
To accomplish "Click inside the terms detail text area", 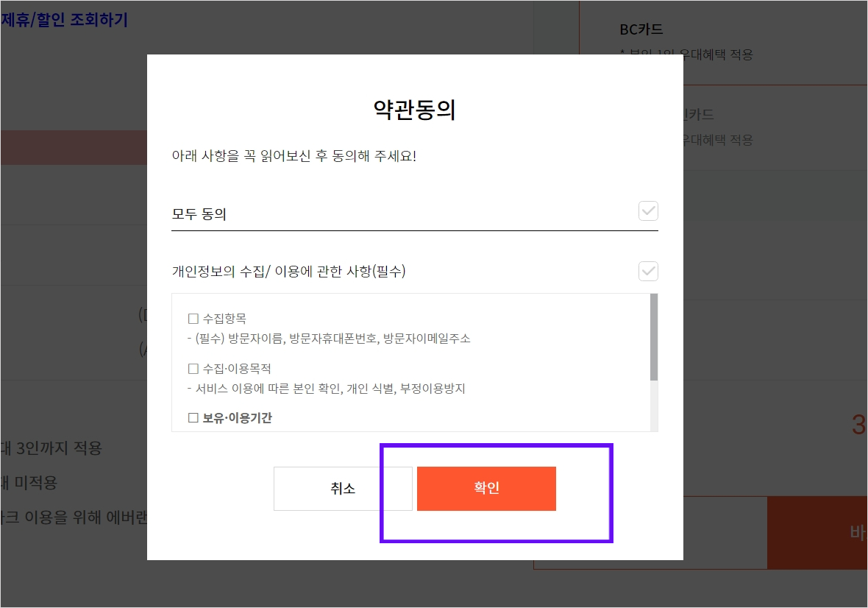I will click(x=412, y=361).
